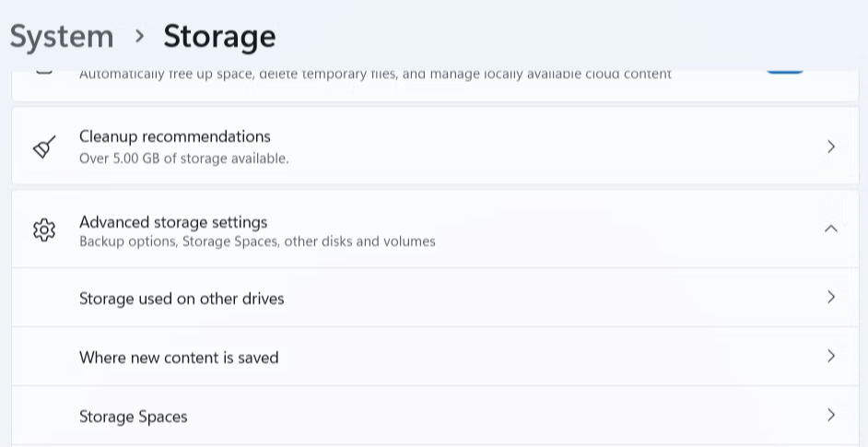The image size is (868, 447).
Task: Open Storage used on other drives
Action: coord(182,299)
